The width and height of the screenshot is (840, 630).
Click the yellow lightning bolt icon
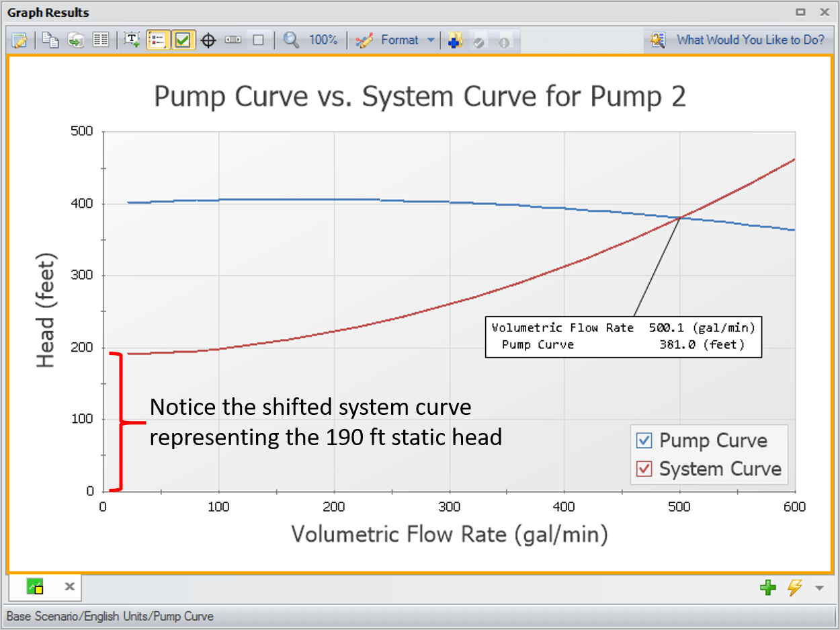(x=794, y=588)
